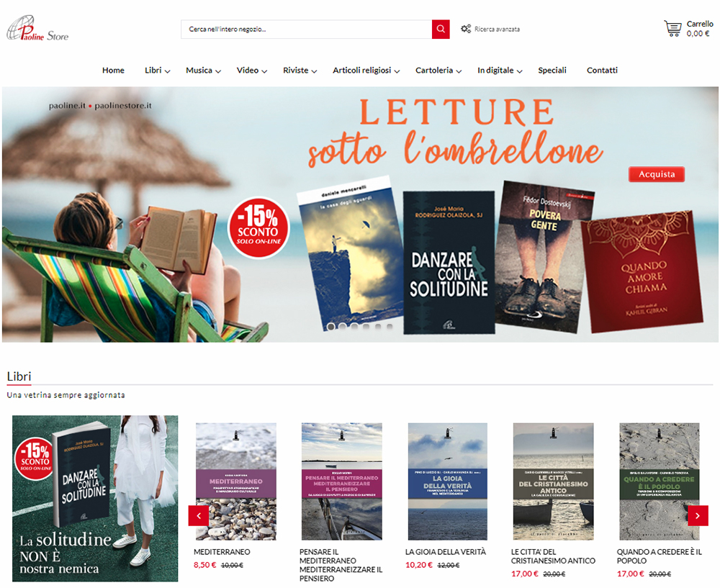Select the last banner slide dot

point(390,327)
